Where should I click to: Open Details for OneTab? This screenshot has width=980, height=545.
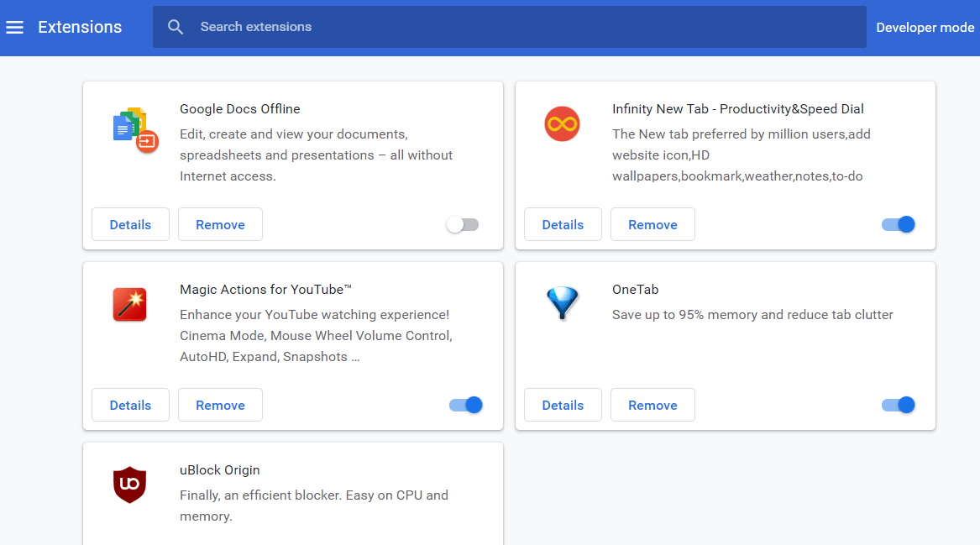point(563,405)
